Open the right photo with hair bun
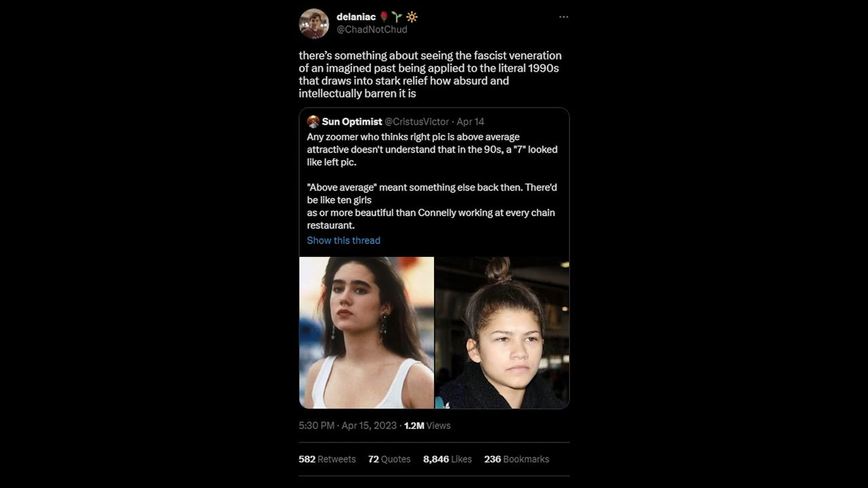 tap(502, 332)
